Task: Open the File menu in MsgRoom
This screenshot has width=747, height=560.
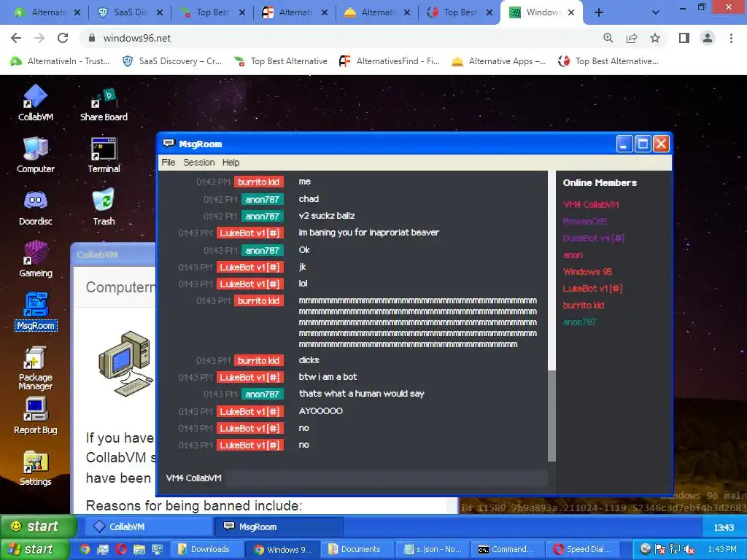Action: (x=169, y=163)
